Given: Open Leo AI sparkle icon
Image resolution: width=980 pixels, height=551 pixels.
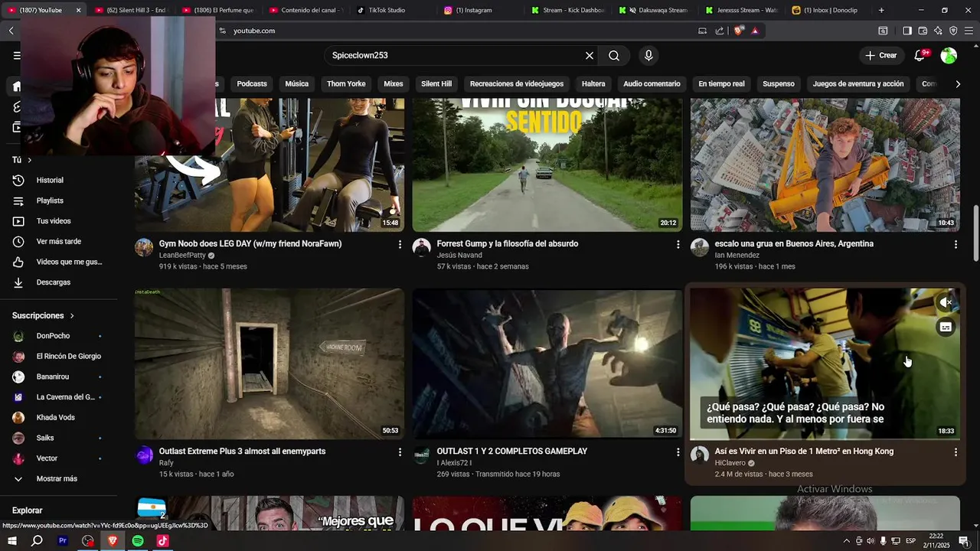Looking at the screenshot, I should tap(938, 31).
